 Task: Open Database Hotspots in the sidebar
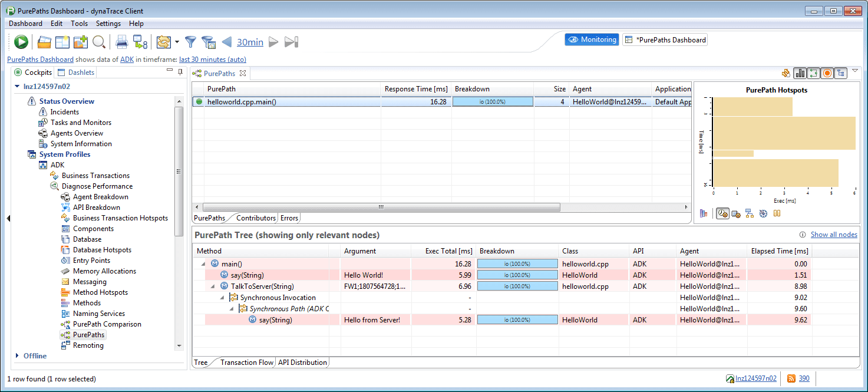(102, 250)
